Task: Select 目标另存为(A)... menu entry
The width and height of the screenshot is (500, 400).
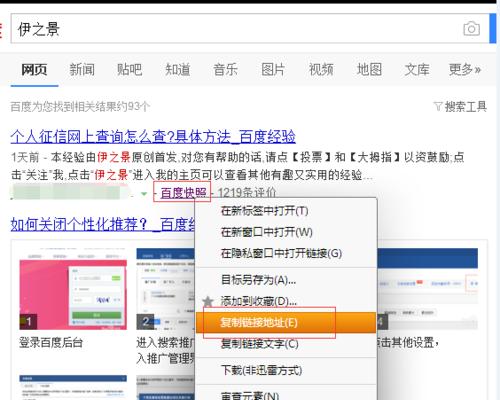Action: [258, 280]
